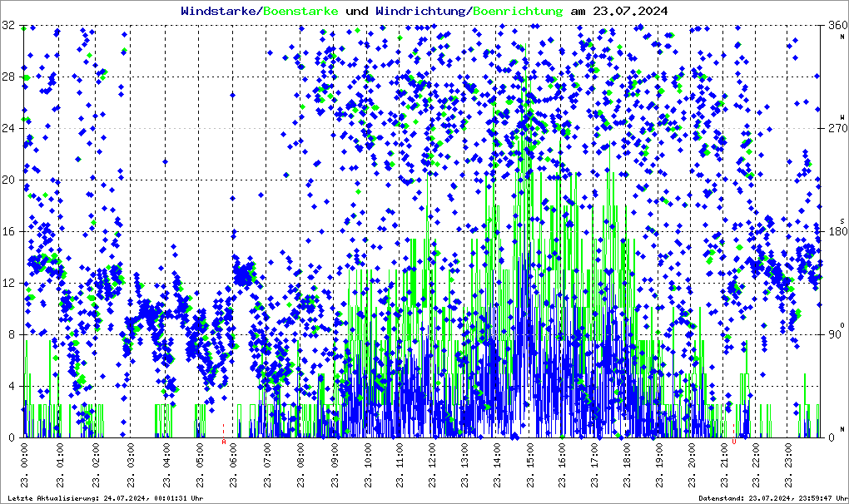Click the green 'Boenrichtung' title word
Screen dimensions: 849x504
pos(519,11)
